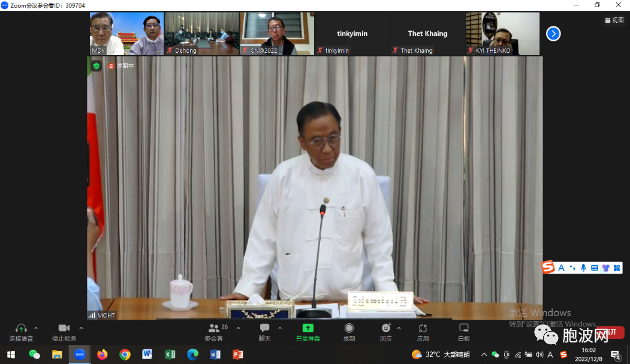
Task: Open the 32°C weather widget
Action: coord(441,355)
